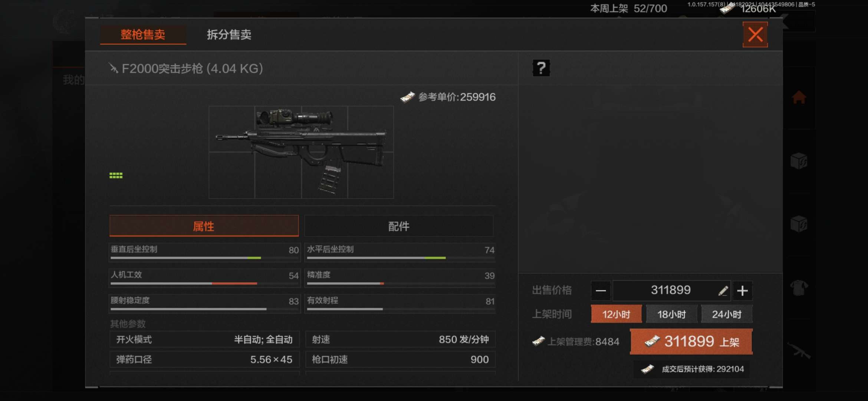The width and height of the screenshot is (868, 401).
Task: Open the home icon in the right sidebar
Action: click(x=799, y=97)
